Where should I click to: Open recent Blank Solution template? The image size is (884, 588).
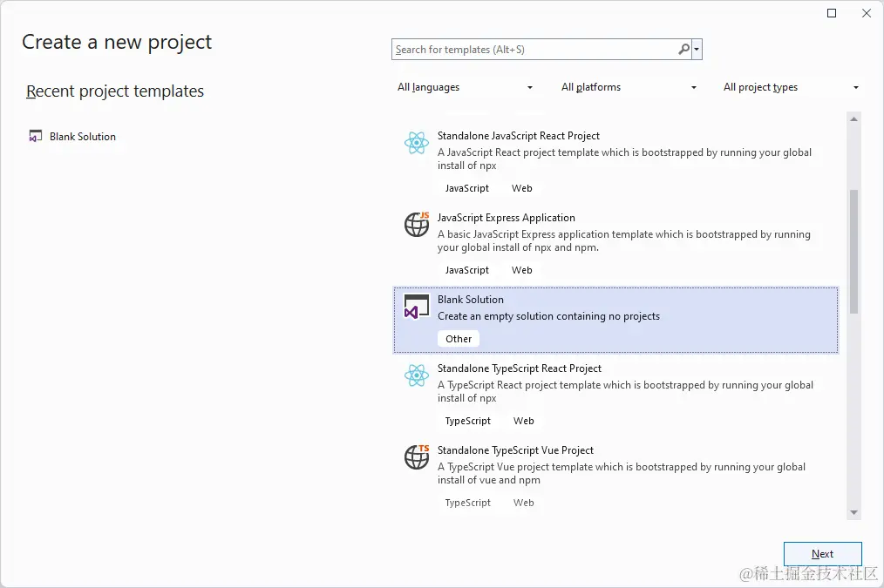82,136
